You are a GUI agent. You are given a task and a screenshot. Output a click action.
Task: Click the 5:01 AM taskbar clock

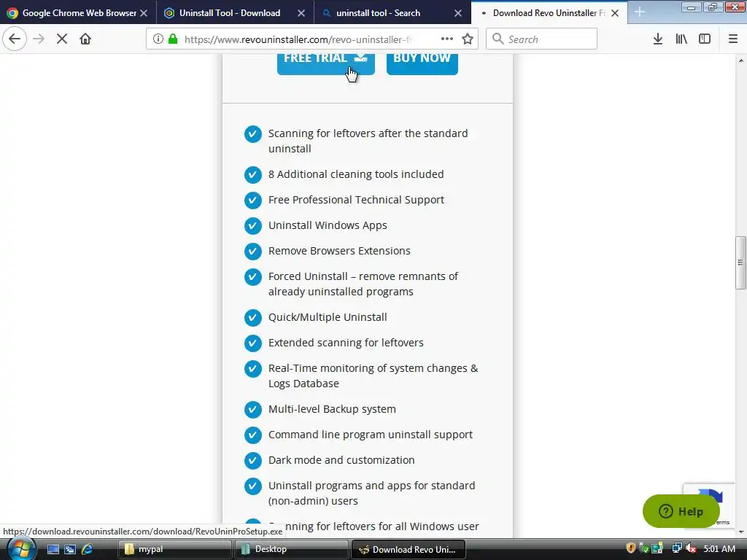(719, 548)
